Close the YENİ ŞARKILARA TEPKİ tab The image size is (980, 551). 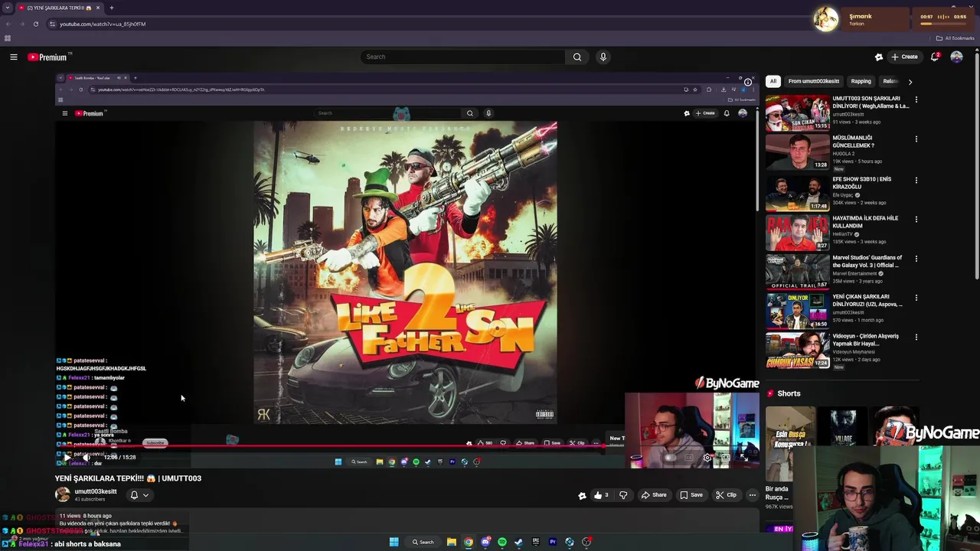tap(97, 8)
